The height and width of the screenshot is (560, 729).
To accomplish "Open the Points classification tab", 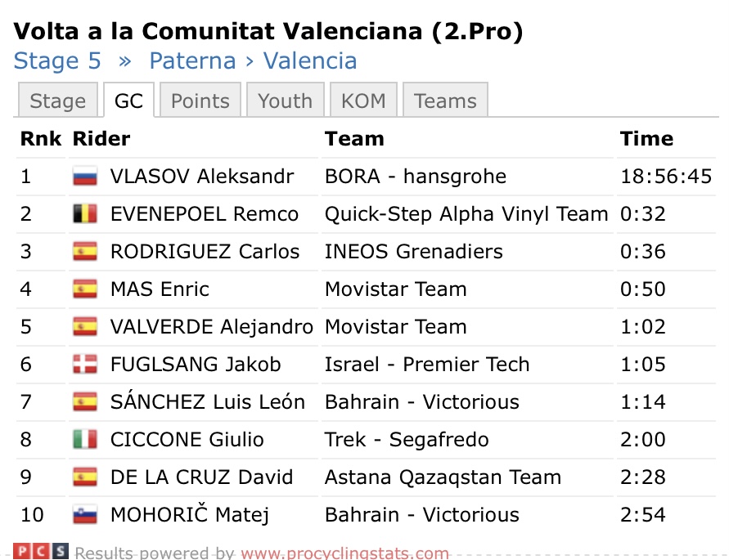I will pyautogui.click(x=200, y=101).
